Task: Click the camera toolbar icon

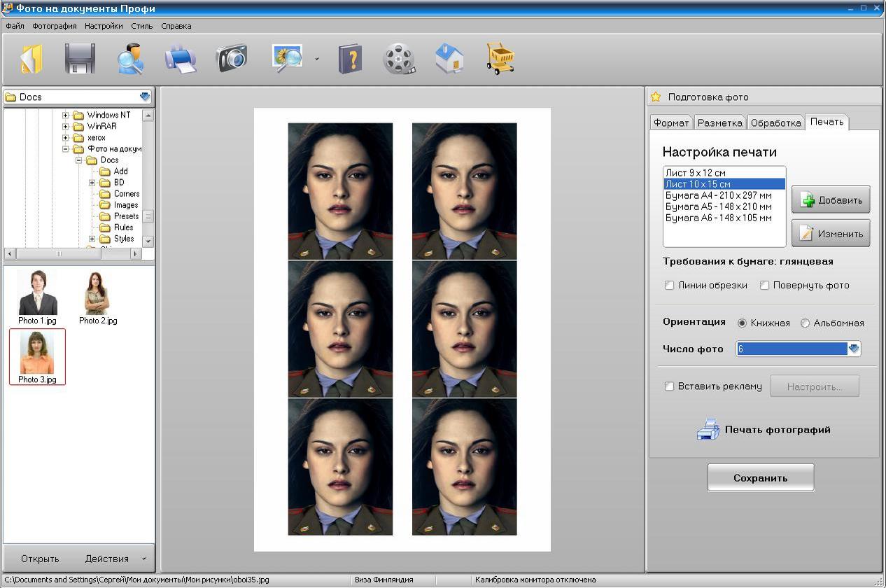Action: coord(232,59)
